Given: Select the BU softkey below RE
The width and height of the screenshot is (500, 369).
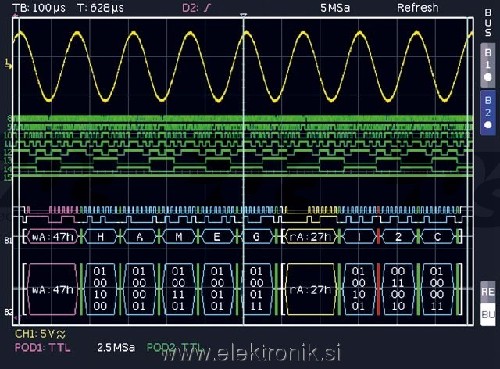Looking at the screenshot, I should coord(487,314).
